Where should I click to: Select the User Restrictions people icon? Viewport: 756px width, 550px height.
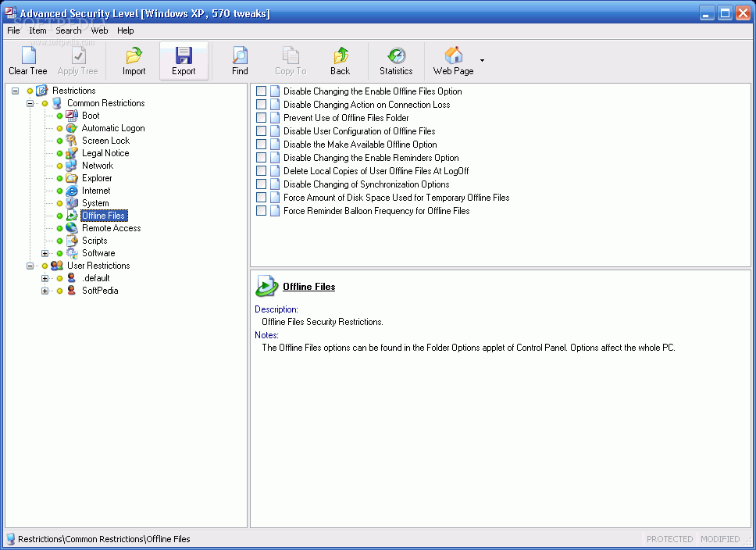pyautogui.click(x=57, y=266)
